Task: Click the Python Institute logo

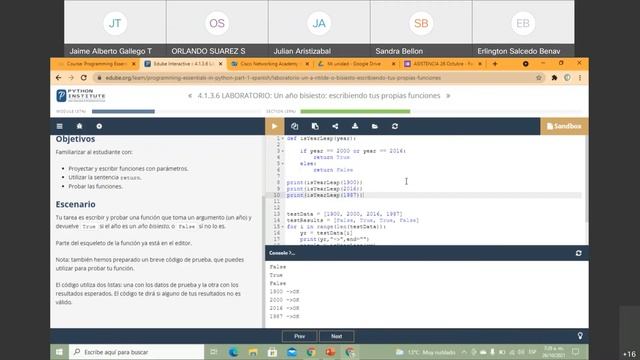Action: click(x=81, y=96)
